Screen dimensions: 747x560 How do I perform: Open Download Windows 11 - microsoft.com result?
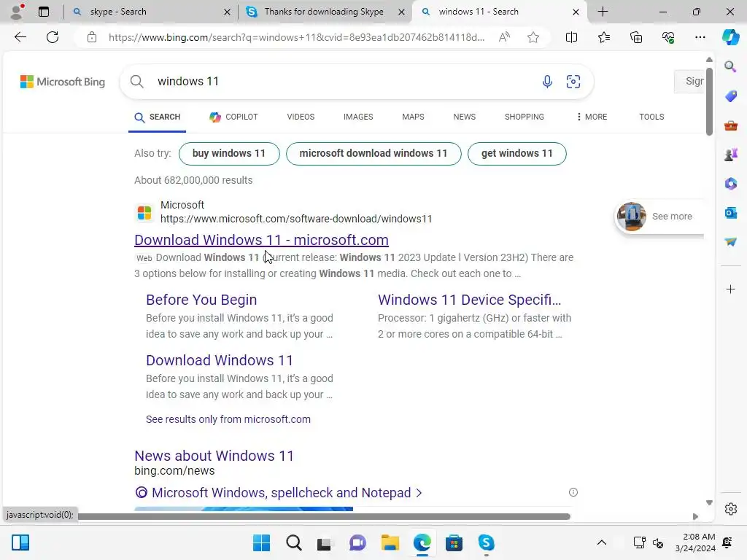[262, 240]
